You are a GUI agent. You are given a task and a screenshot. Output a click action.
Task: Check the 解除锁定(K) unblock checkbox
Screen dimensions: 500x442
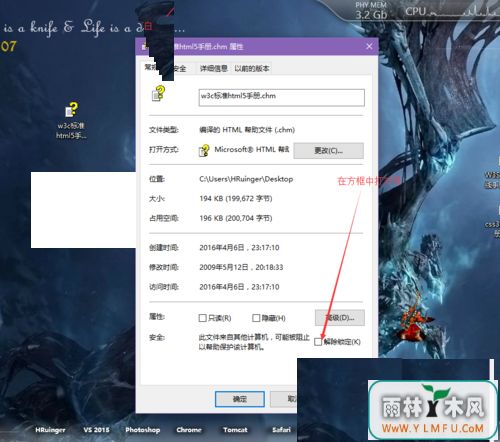tap(318, 342)
